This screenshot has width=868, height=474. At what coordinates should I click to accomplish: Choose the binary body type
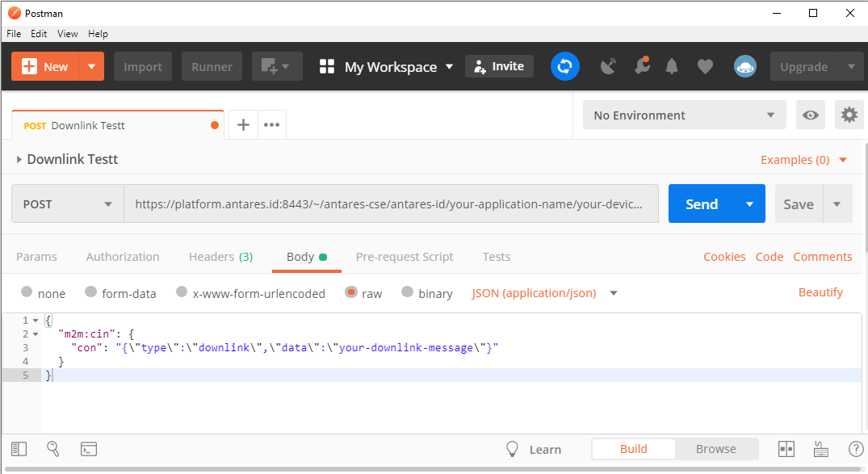pyautogui.click(x=408, y=293)
